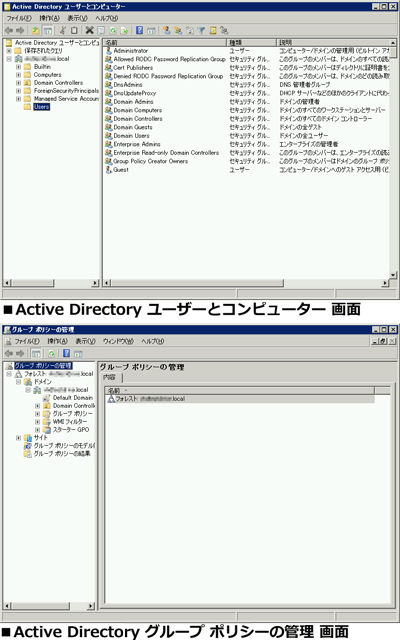
Task: Click Back arrow in Group Policy Management toolbar
Action: click(x=9, y=353)
